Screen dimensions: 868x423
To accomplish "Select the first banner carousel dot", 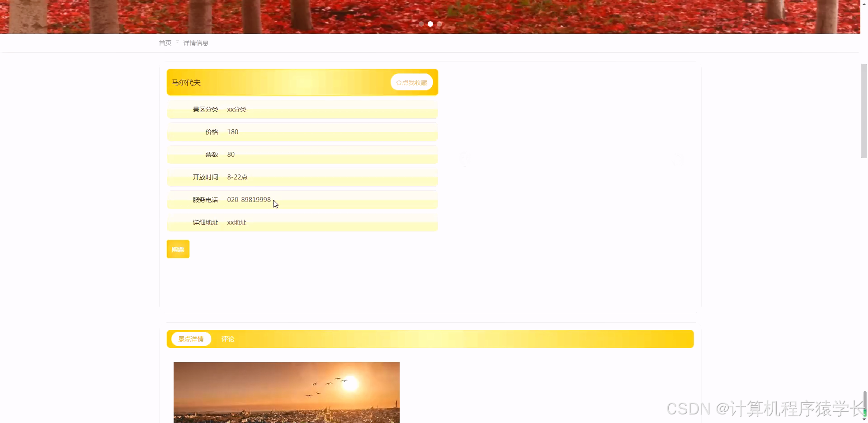I will 421,24.
